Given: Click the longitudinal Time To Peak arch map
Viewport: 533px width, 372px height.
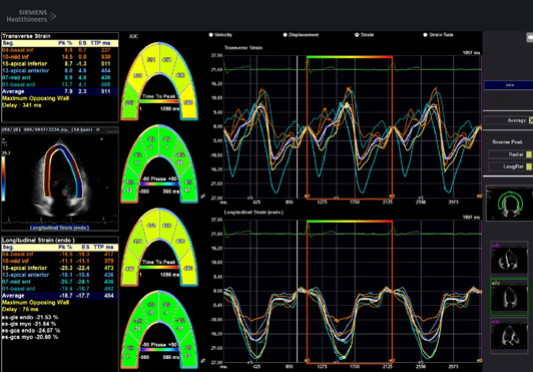Looking at the screenshot, I should pos(159,247).
